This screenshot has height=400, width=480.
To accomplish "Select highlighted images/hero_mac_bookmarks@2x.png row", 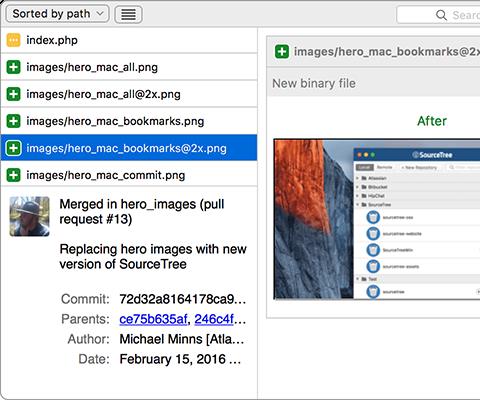I will [129, 148].
